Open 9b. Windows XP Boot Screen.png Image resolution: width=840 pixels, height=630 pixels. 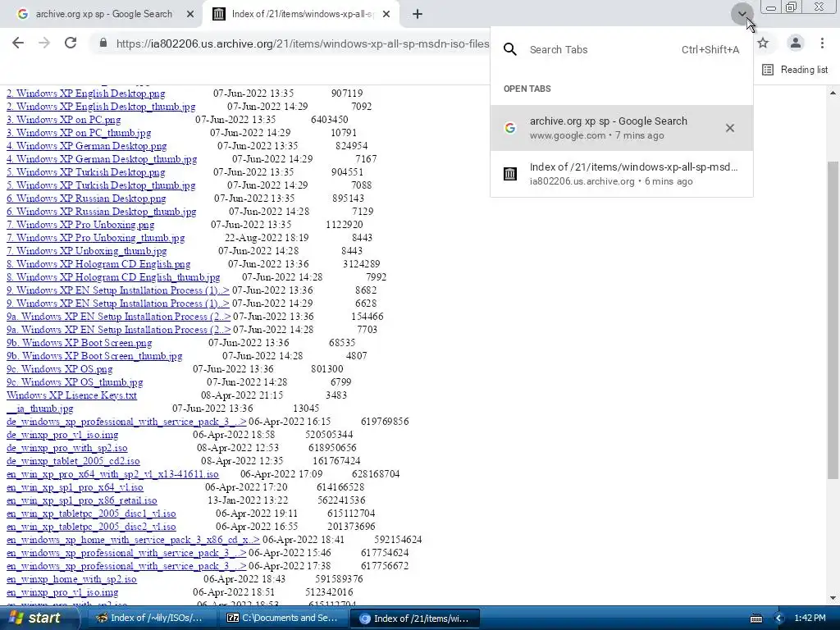(80, 343)
